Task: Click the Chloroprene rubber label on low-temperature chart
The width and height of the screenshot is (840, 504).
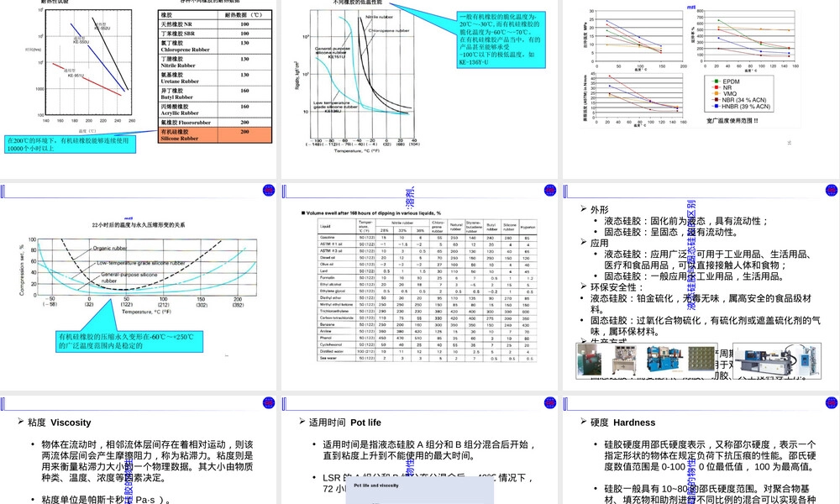Action: tap(389, 30)
